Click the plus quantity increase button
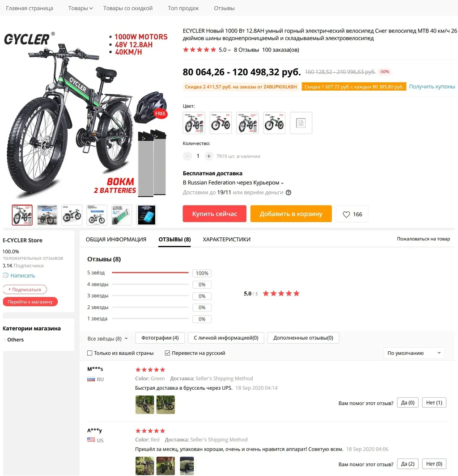The width and height of the screenshot is (458, 476). coord(208,156)
